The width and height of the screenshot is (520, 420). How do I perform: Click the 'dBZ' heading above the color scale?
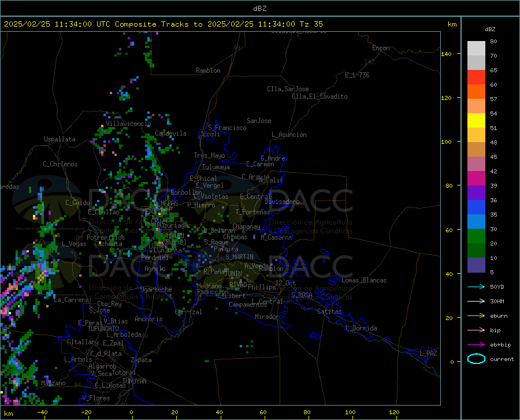490,29
